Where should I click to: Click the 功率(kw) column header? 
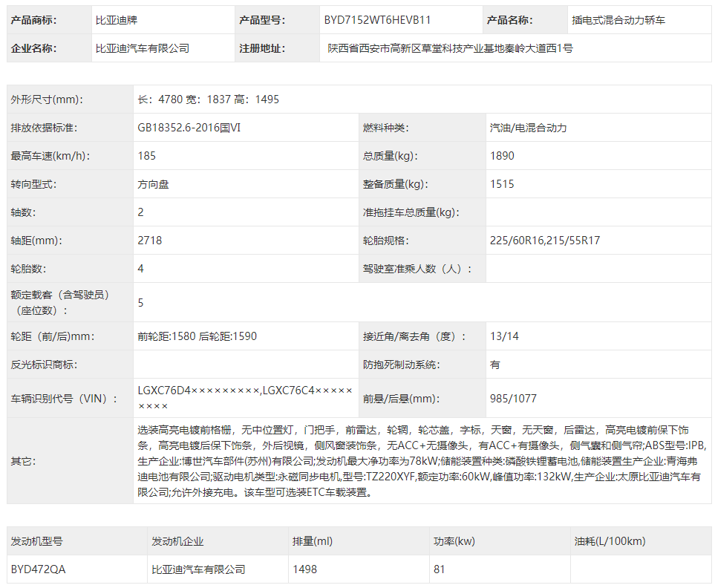click(x=454, y=541)
